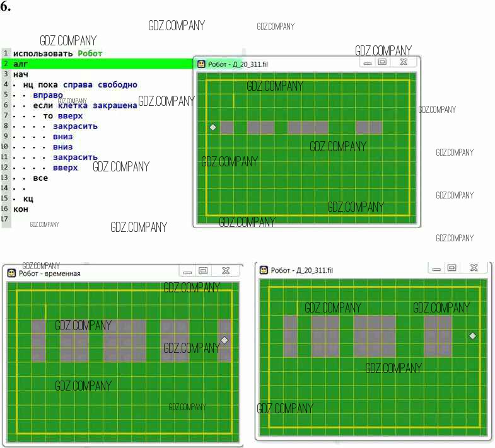This screenshot has height=448, width=495.
Task: Click the smiley app icon of Робот - временная
Action: [12, 273]
